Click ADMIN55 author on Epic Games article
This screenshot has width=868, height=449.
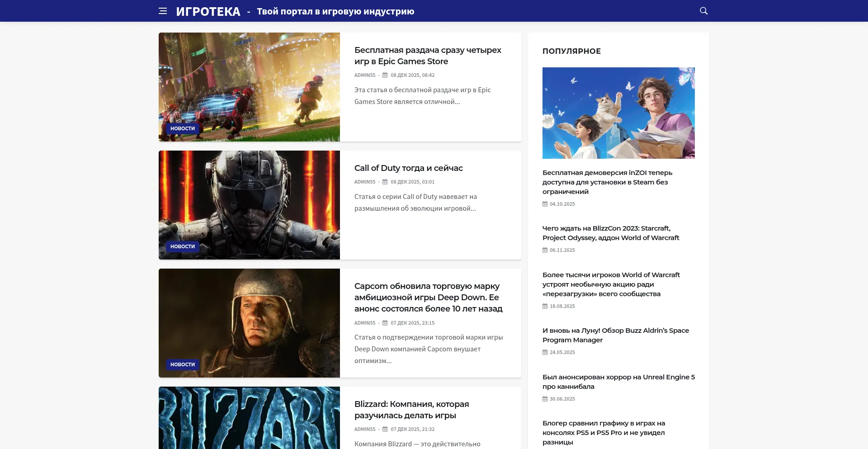click(x=365, y=75)
